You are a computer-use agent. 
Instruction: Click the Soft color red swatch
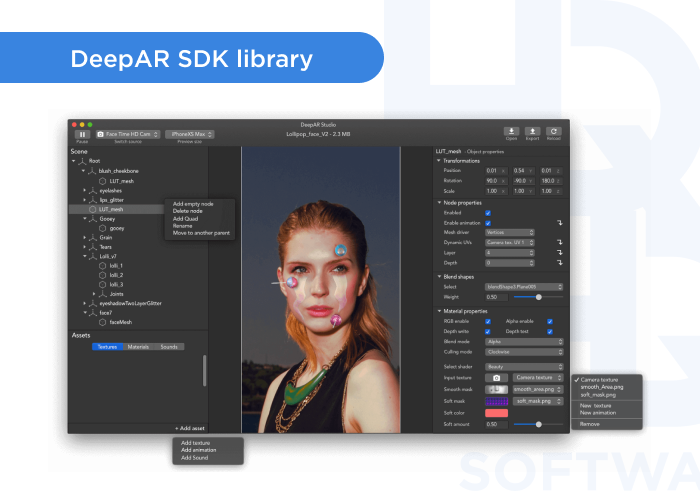tap(496, 413)
